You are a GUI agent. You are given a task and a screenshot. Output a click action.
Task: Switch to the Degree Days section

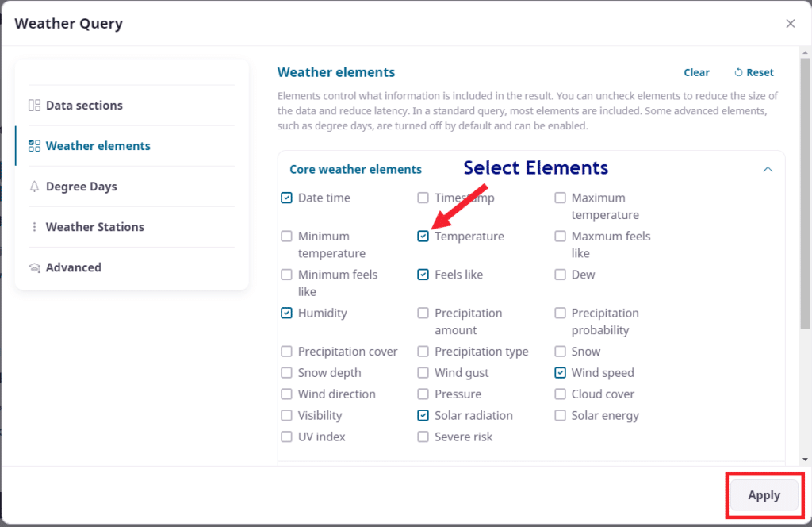click(x=82, y=186)
